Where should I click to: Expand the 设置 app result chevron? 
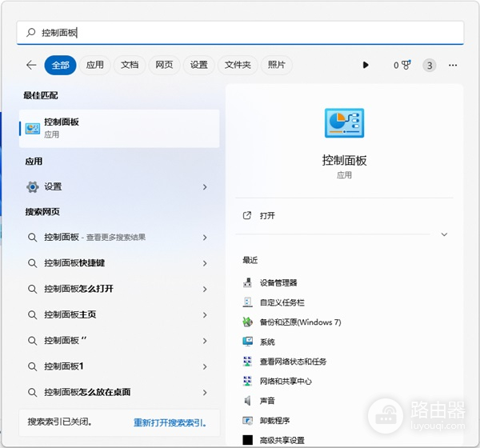pyautogui.click(x=205, y=187)
